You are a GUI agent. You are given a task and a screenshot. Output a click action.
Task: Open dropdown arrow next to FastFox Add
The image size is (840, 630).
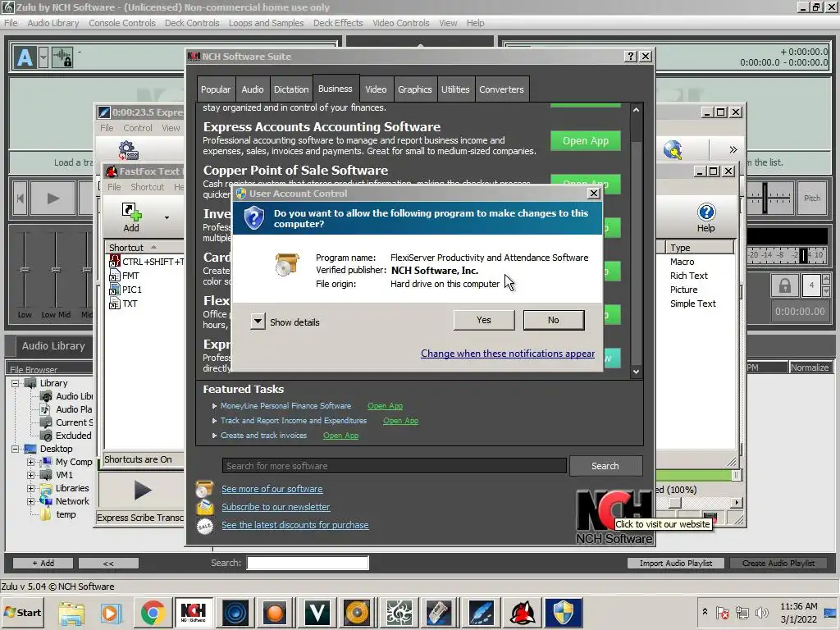[x=167, y=217]
